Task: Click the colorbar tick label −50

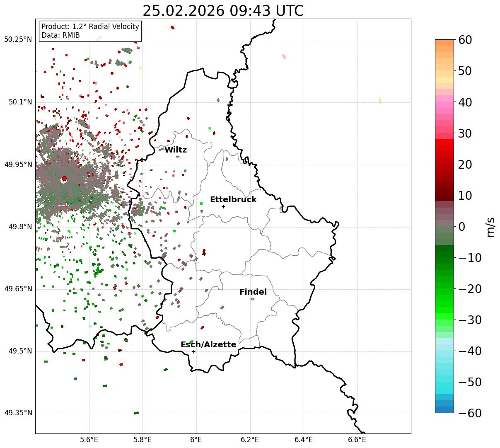Action: pyautogui.click(x=470, y=382)
